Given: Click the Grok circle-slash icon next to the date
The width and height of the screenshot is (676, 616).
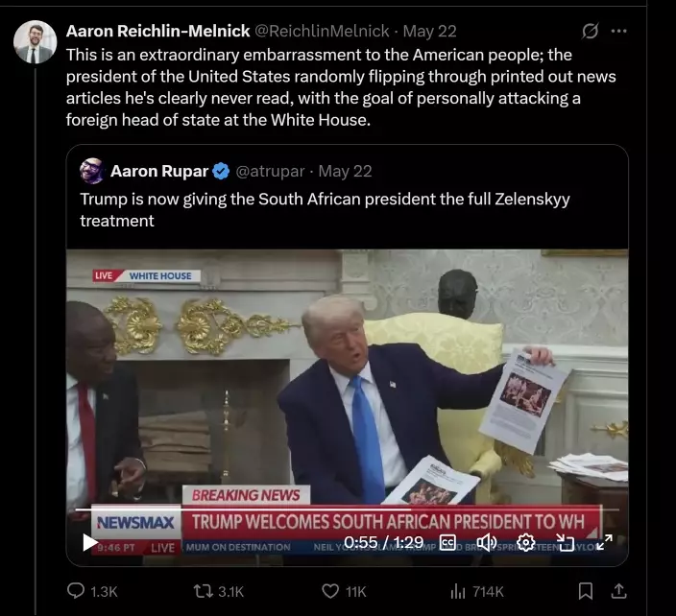Looking at the screenshot, I should (x=590, y=31).
